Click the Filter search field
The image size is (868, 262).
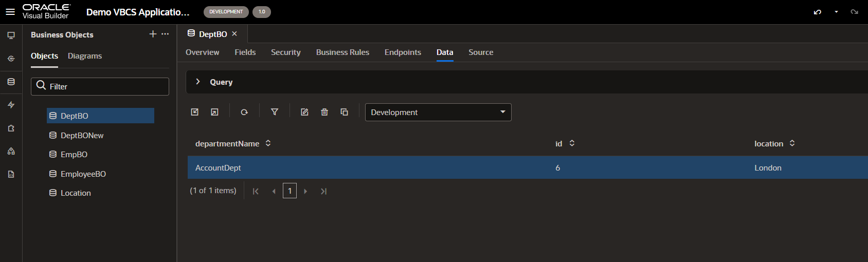(x=100, y=86)
